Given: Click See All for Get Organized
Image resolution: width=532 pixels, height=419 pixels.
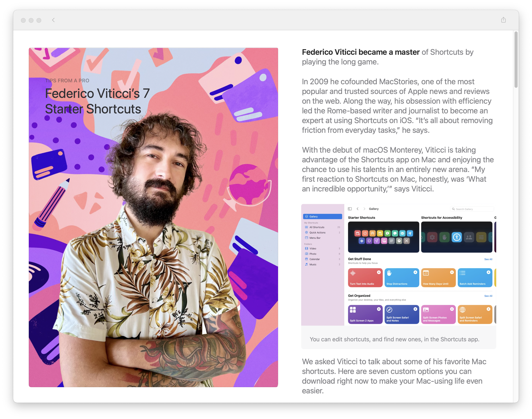Looking at the screenshot, I should [x=488, y=296].
